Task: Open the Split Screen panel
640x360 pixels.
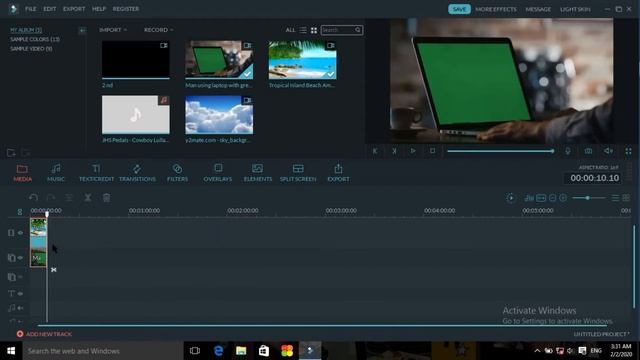Action: (x=298, y=173)
